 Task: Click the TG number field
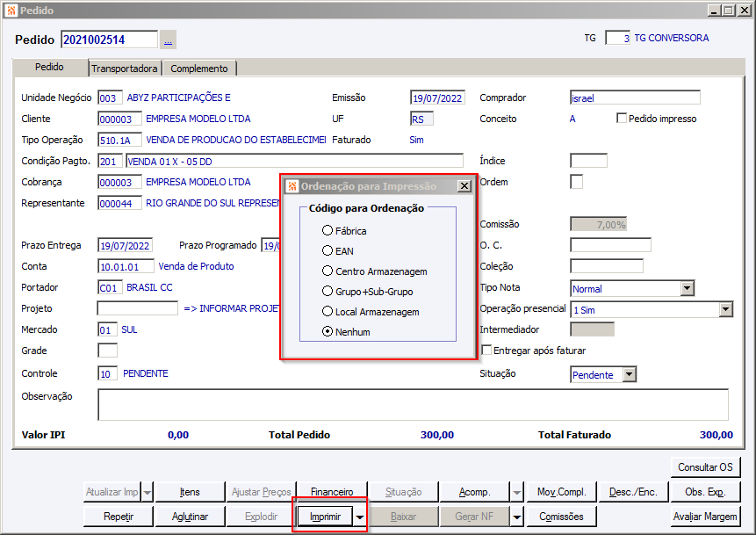(617, 38)
